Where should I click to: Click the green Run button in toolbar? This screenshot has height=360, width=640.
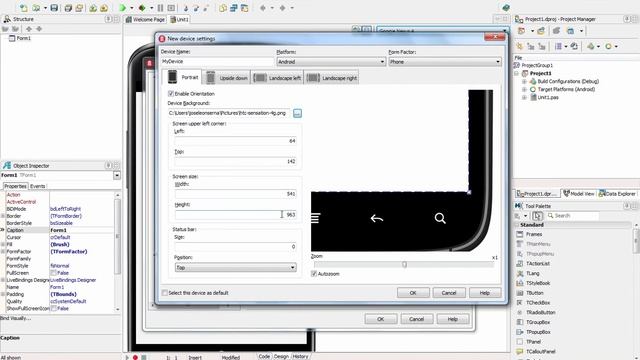coord(122,8)
